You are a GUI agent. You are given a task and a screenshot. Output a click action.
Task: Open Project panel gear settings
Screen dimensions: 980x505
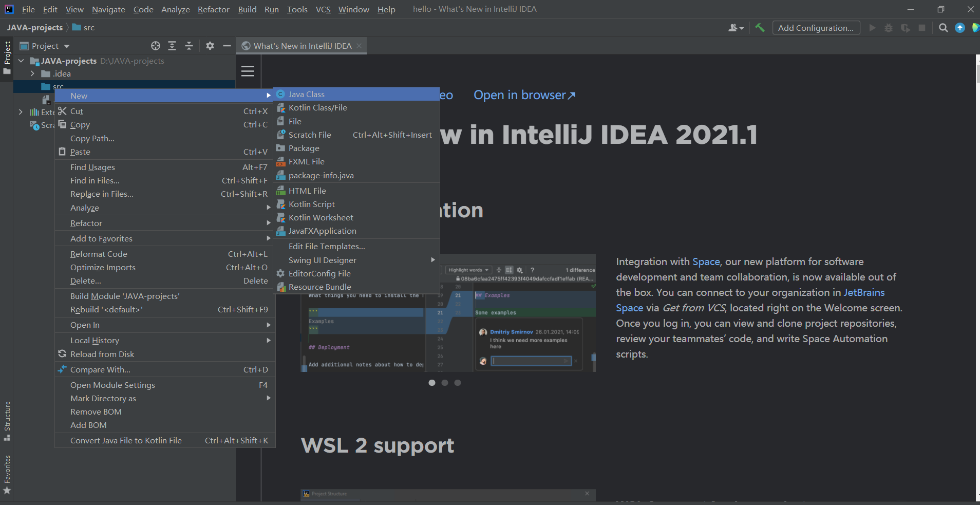[210, 46]
